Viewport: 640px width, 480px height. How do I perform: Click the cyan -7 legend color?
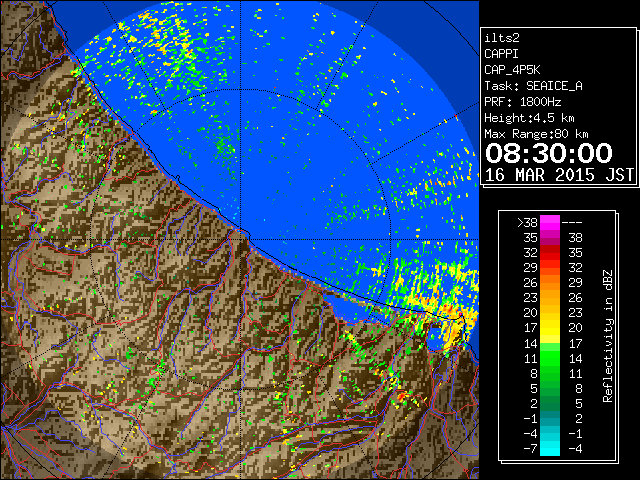click(550, 448)
